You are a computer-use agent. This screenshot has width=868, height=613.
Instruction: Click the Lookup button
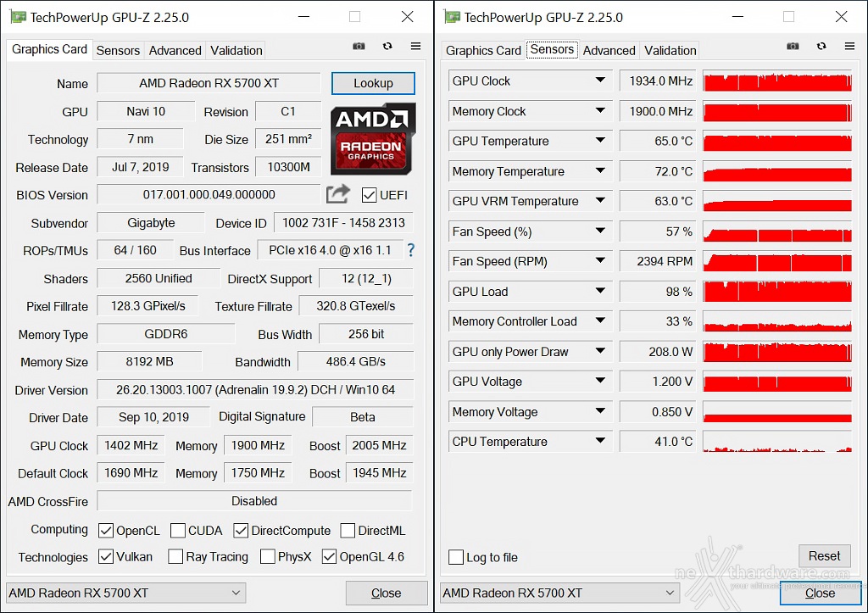click(x=373, y=83)
